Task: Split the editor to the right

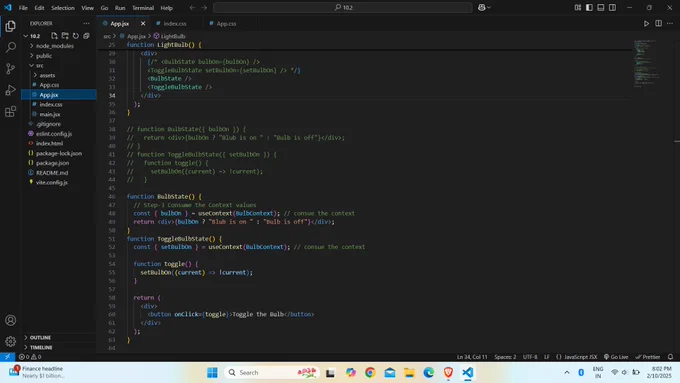Action: [x=658, y=23]
